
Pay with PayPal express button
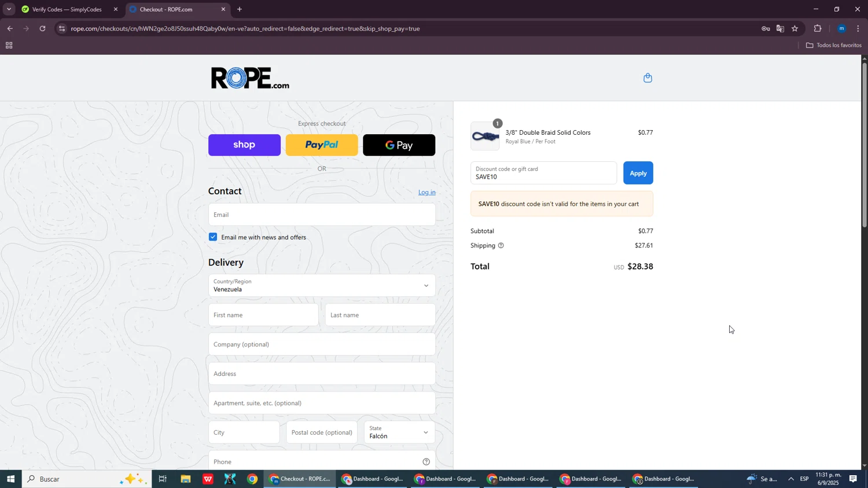coord(322,145)
